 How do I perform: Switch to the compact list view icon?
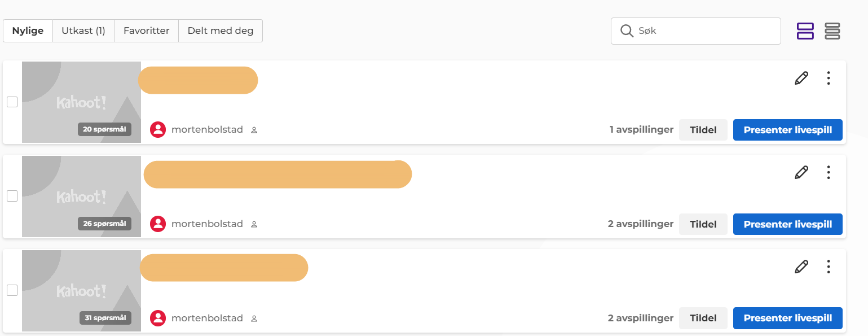tap(832, 31)
